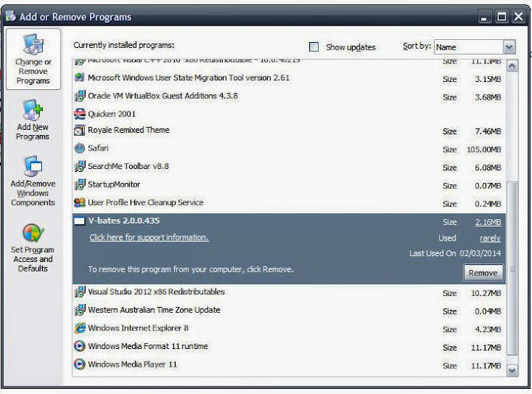Click the Windows Media Player 11 icon
Image resolution: width=532 pixels, height=394 pixels.
point(80,364)
